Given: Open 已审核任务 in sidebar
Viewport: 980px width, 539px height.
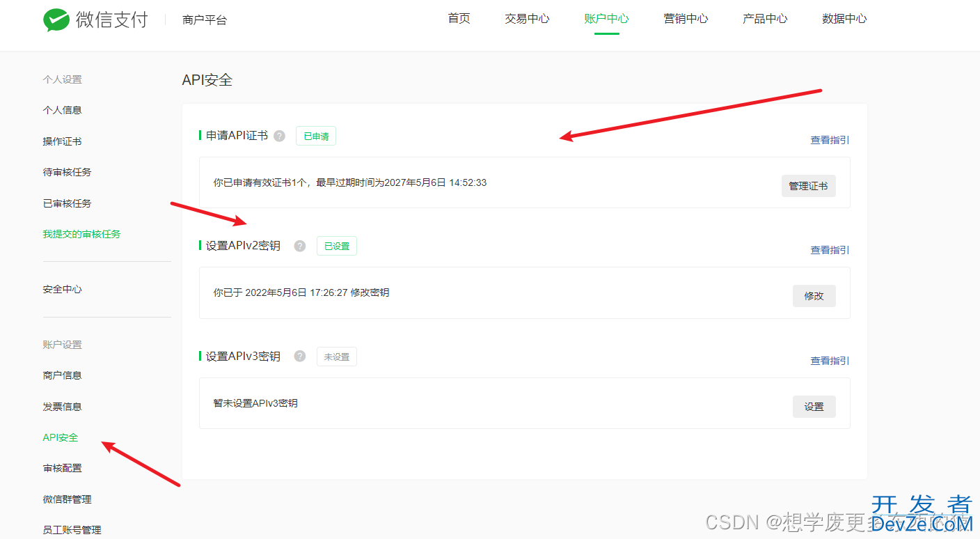Looking at the screenshot, I should pos(68,203).
